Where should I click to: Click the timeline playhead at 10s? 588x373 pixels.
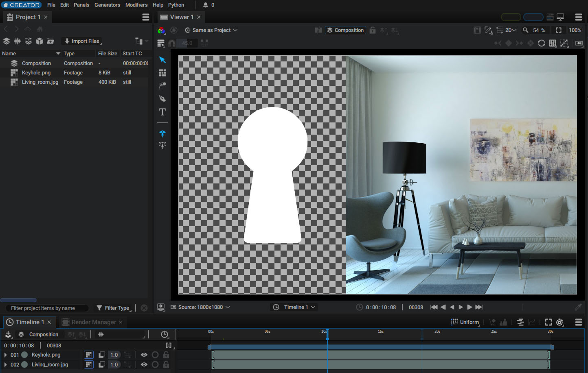[327, 334]
